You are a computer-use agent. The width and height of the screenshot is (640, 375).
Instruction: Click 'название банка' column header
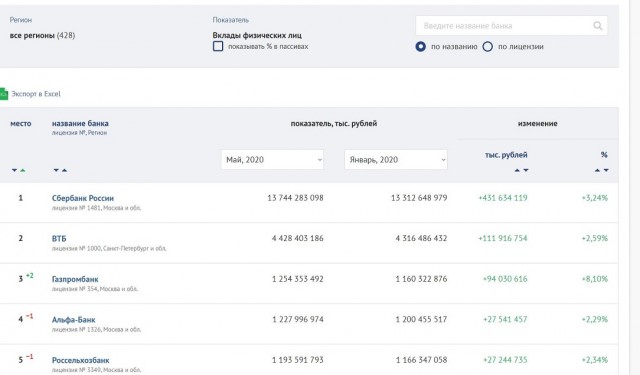[x=80, y=123]
